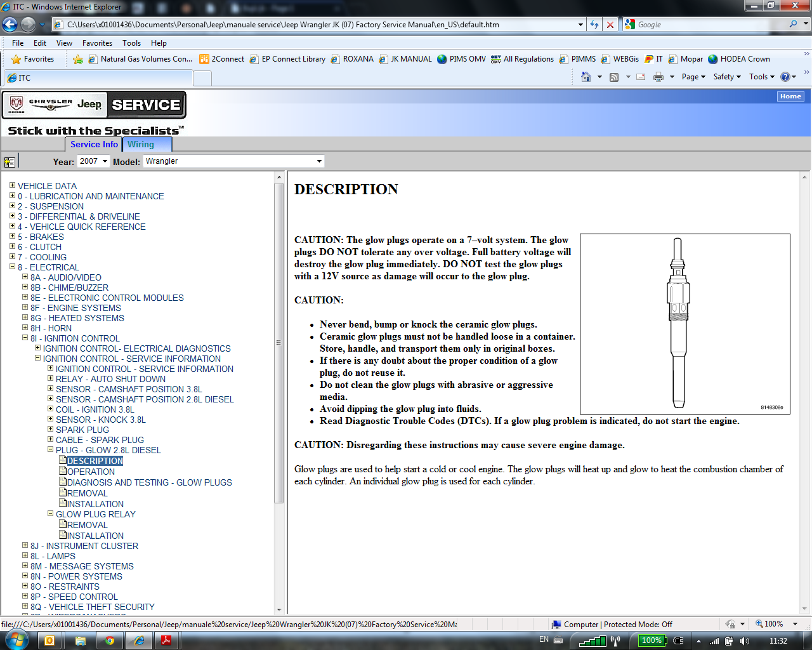This screenshot has height=650, width=812.
Task: Click the Home button in banner
Action: 790,96
